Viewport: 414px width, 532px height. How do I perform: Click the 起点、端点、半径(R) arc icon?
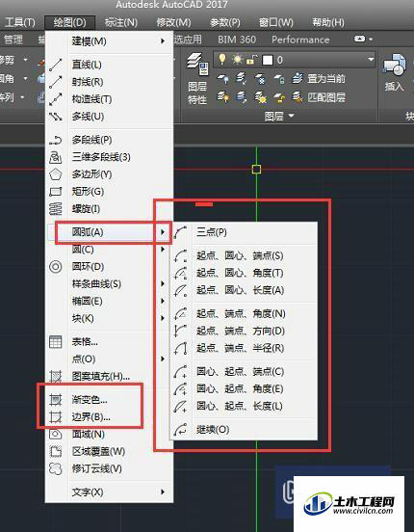[x=180, y=349]
